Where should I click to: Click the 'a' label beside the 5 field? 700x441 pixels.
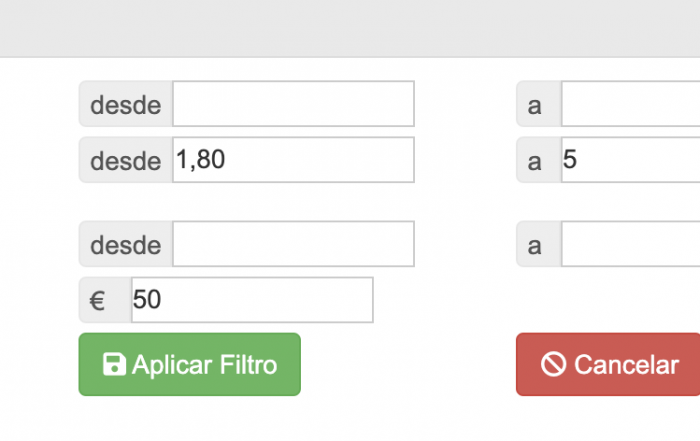coord(535,160)
